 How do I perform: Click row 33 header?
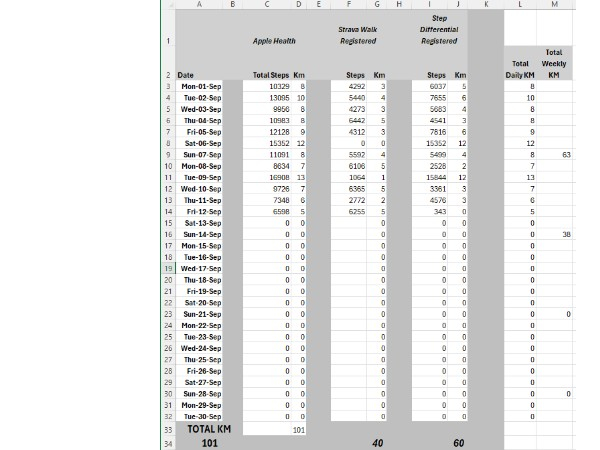pos(168,429)
